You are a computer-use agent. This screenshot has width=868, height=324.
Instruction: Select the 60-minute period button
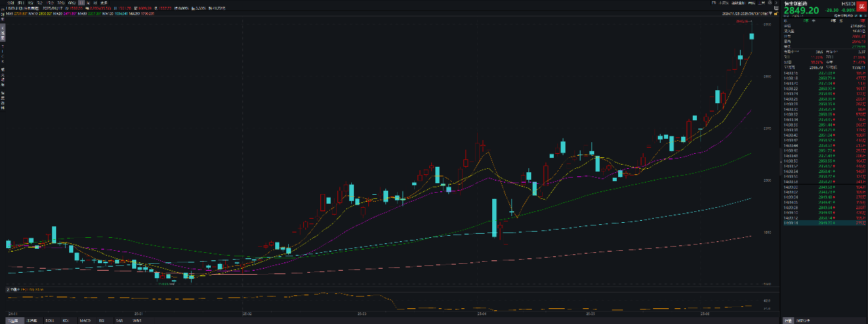pyautogui.click(x=71, y=3)
